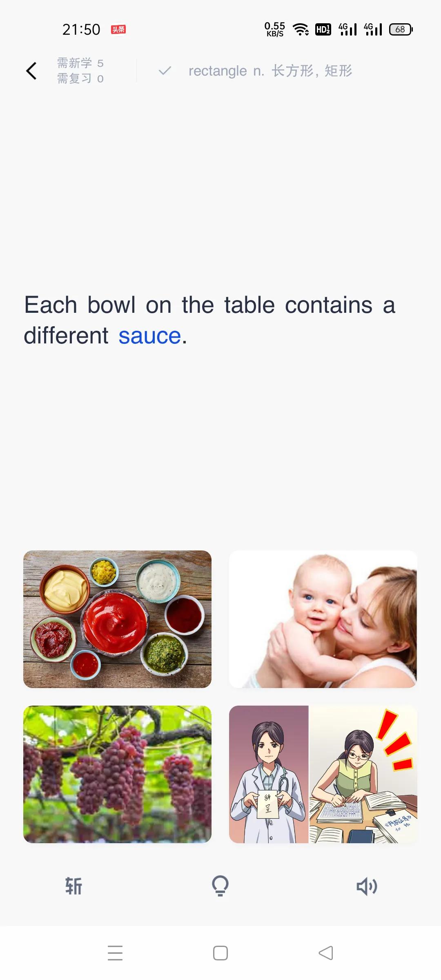441x980 pixels.
Task: Tap the example sentence text
Action: [209, 320]
